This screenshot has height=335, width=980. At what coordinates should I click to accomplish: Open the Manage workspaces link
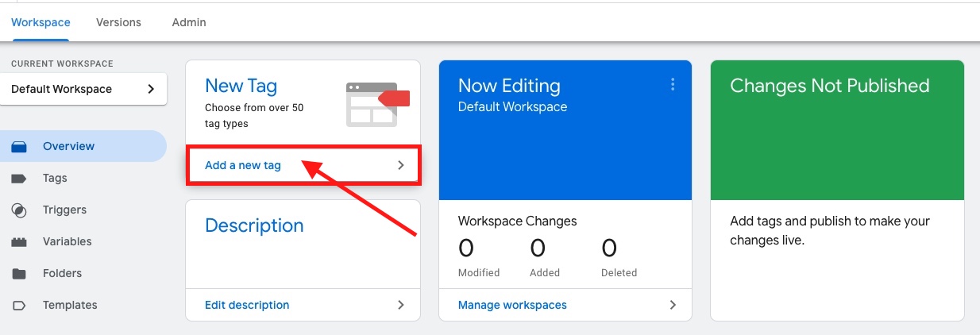512,305
